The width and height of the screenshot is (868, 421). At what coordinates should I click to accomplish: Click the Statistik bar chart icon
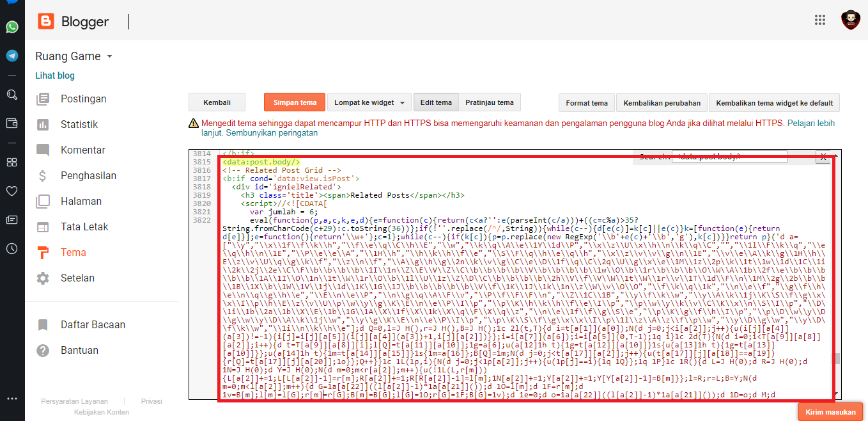(x=43, y=124)
